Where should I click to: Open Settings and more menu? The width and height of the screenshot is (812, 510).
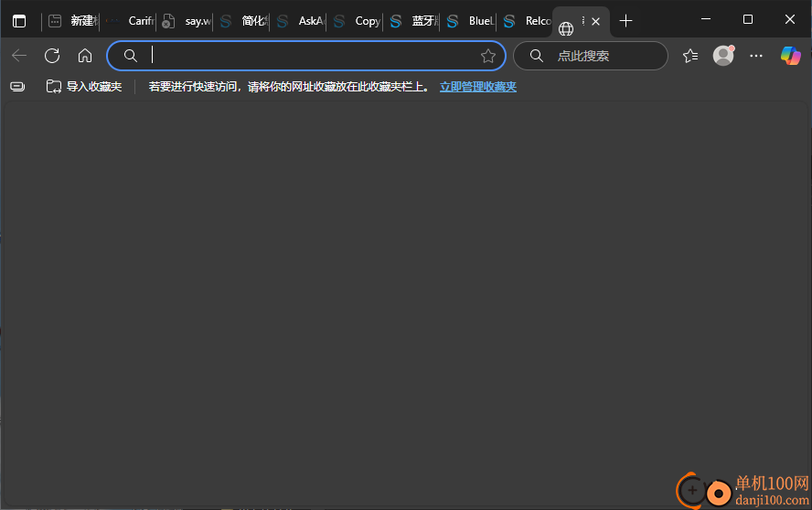pyautogui.click(x=756, y=56)
